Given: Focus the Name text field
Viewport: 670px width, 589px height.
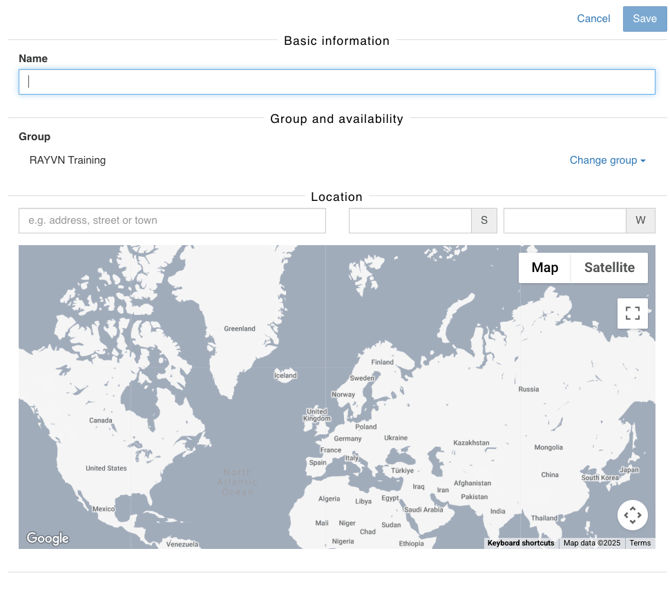Looking at the screenshot, I should [337, 82].
